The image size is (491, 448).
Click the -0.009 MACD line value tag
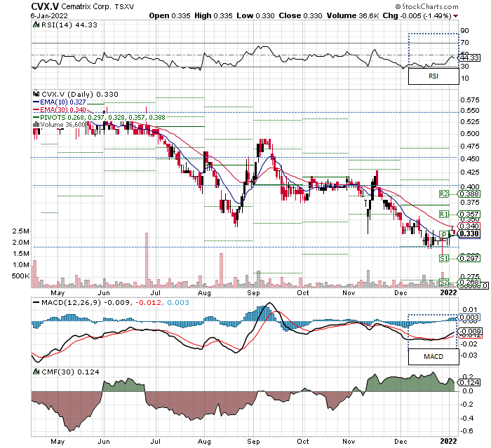471,331
